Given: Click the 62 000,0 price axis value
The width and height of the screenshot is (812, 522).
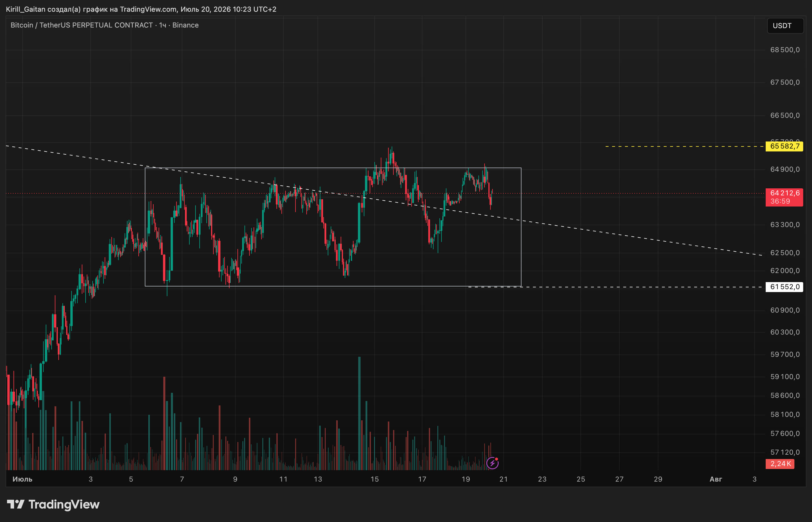Looking at the screenshot, I should point(785,270).
